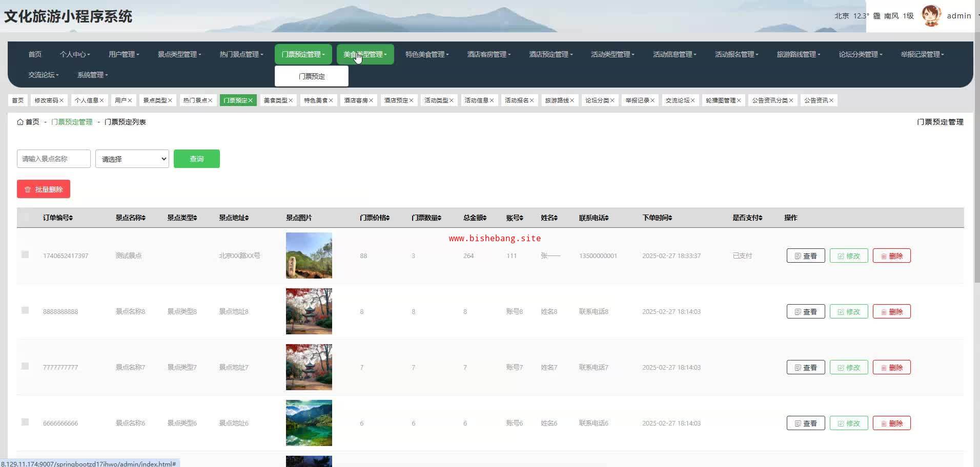Sort by 门票价格 column sort icon
This screenshot has height=467, width=980.
pyautogui.click(x=387, y=218)
